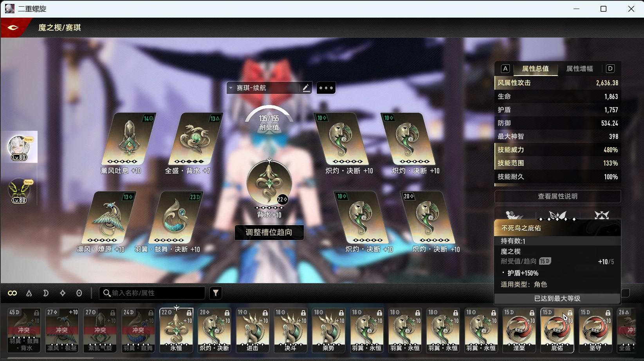Click the pencil icon to rename the loadout
The height and width of the screenshot is (361, 644).
pos(306,88)
